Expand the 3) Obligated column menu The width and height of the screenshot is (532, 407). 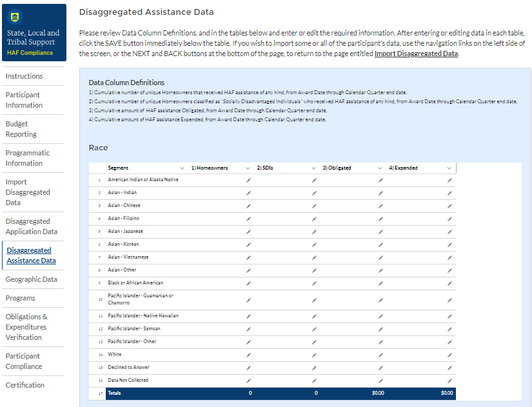click(x=380, y=168)
